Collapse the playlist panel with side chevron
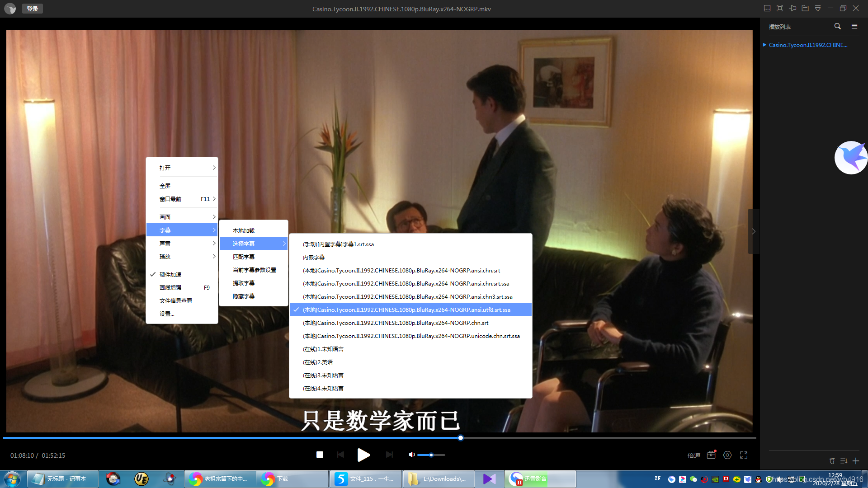 [753, 231]
